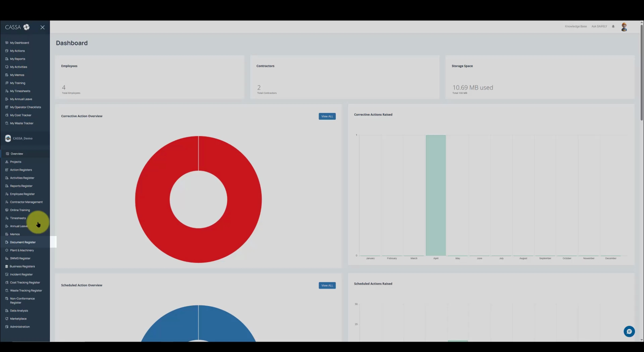644x352 pixels.
Task: Click View ALL for Corrective Action Overview
Action: [x=327, y=116]
